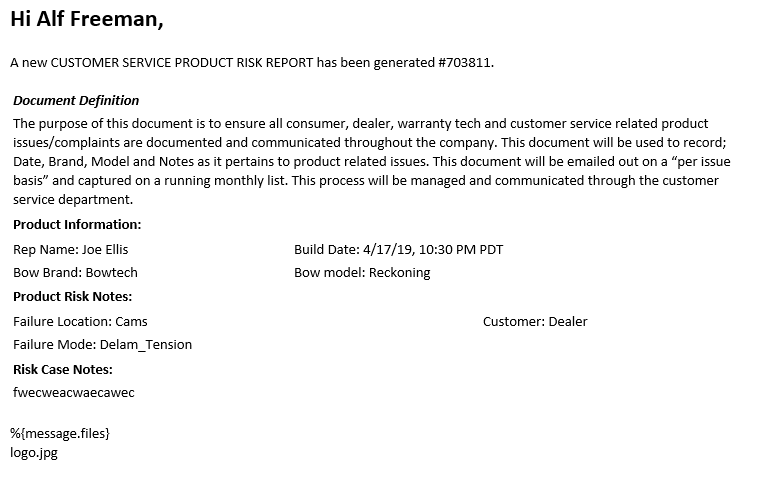Viewport: 784px width, 495px height.
Task: Click the '10:30 PM PDT' time text
Action: pyautogui.click(x=461, y=250)
